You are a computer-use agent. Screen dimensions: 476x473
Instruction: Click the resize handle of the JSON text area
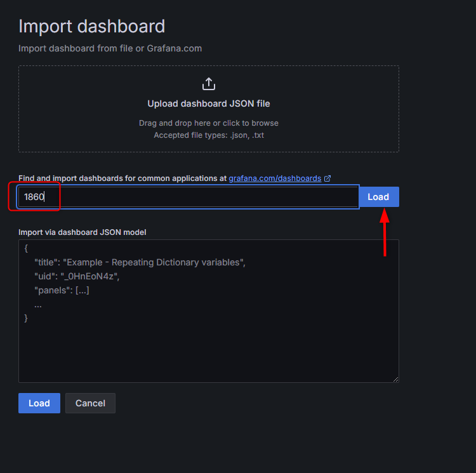point(395,379)
